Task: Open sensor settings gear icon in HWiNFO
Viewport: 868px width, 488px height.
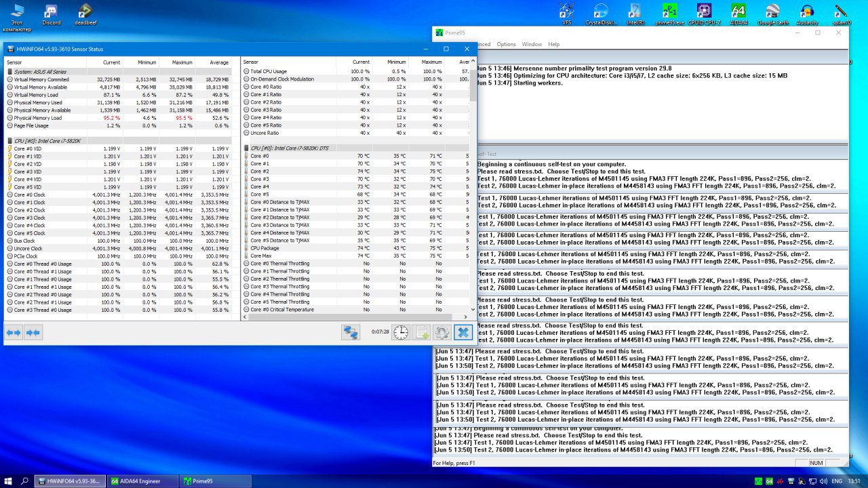Action: coord(442,332)
